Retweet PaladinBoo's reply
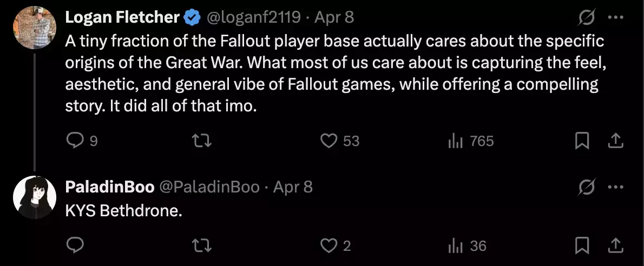Viewport: 644px width, 266px height. tap(202, 246)
